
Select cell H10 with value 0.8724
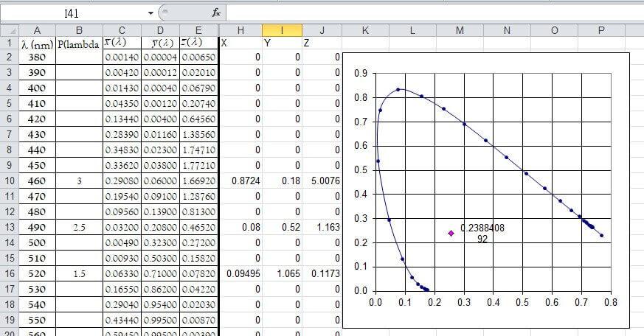[x=240, y=181]
